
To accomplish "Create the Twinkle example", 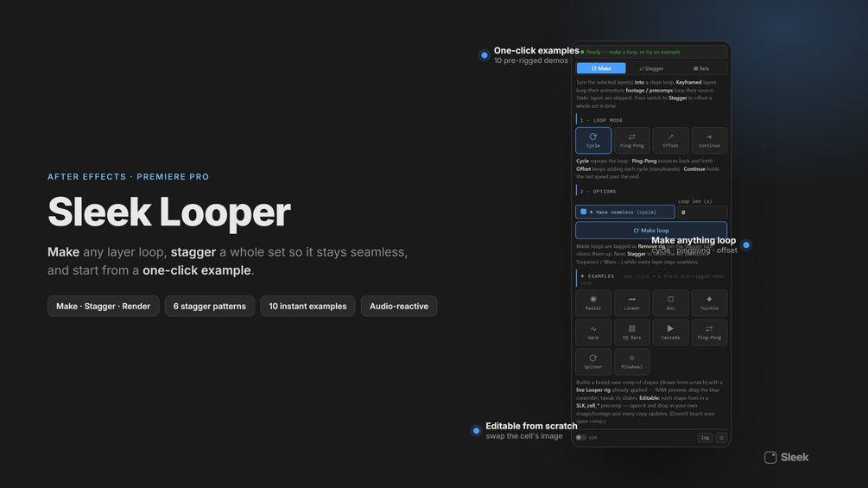I will pyautogui.click(x=709, y=302).
